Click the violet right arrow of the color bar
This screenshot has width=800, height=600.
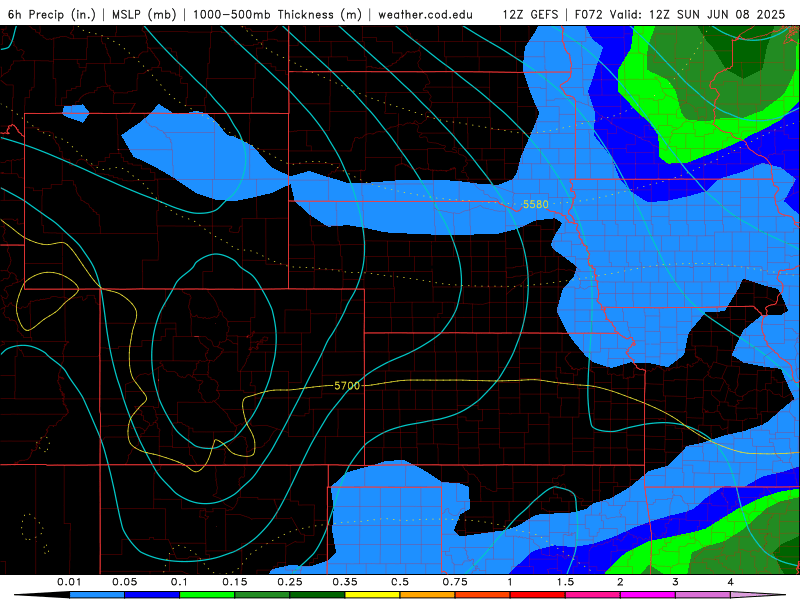click(x=758, y=595)
